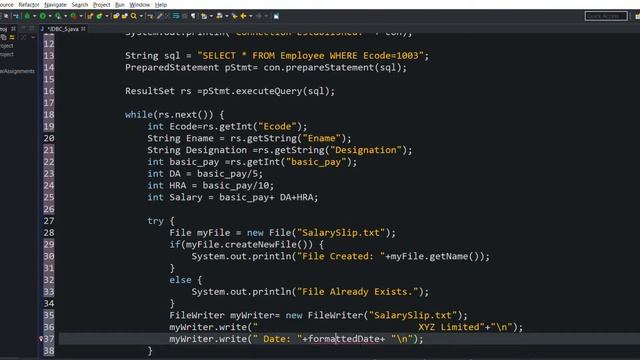Click 'ResultSet rs' on line 16
Screen dimensions: 640x360
click(x=158, y=91)
